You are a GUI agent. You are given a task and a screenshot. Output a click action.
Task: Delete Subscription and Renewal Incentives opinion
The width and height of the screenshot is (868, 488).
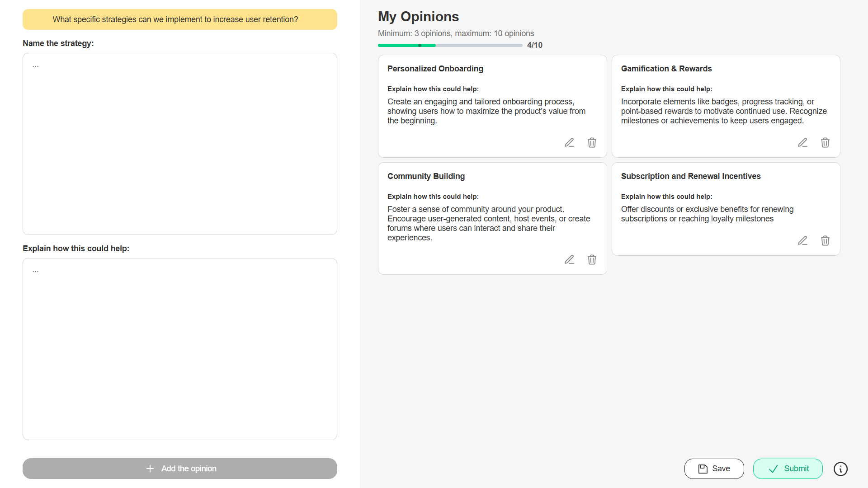pyautogui.click(x=825, y=241)
